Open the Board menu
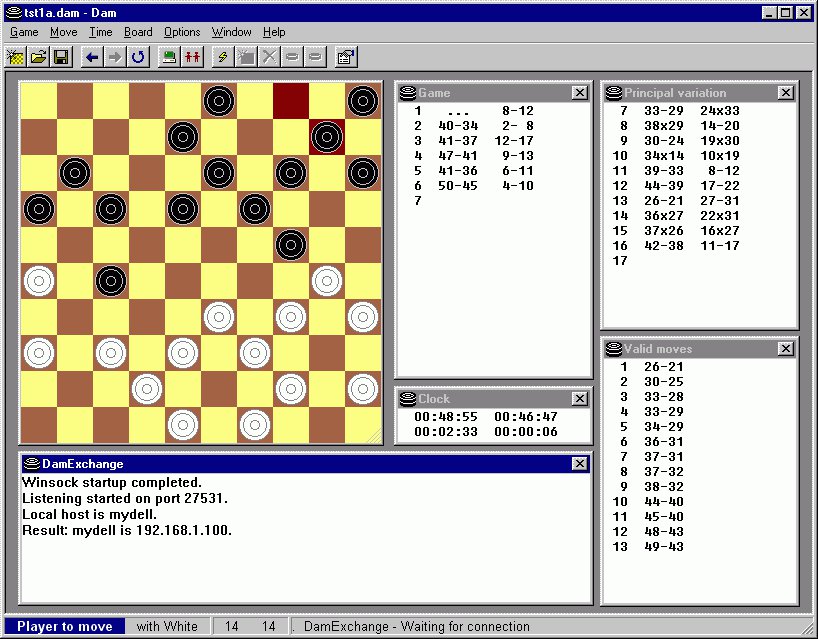 coord(138,32)
